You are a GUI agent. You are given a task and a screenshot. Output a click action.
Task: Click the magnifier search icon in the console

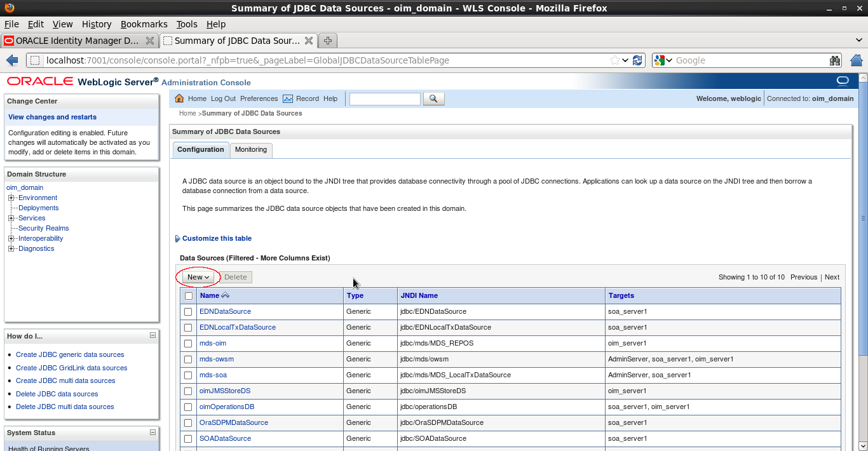pyautogui.click(x=433, y=98)
